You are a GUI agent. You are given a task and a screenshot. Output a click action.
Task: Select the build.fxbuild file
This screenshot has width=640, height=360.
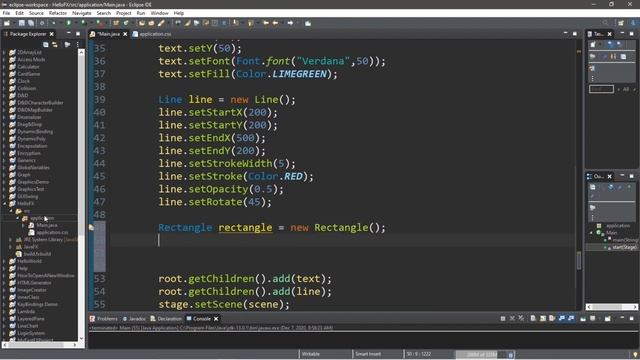point(33,254)
